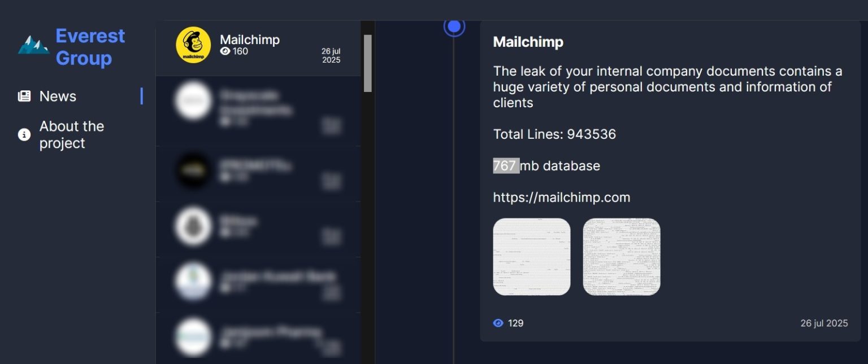Click the highlighted 767 text

pos(505,165)
